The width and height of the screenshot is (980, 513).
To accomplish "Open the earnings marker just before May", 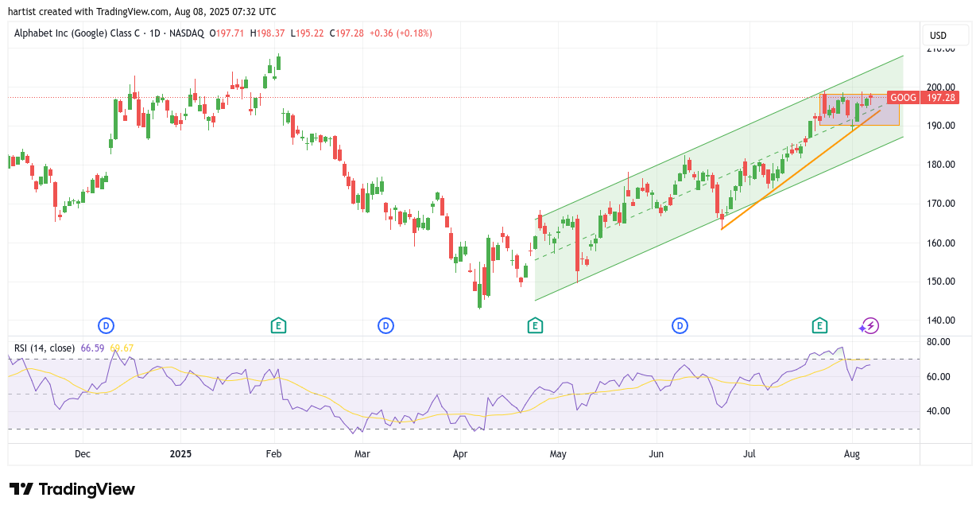I will [x=535, y=325].
